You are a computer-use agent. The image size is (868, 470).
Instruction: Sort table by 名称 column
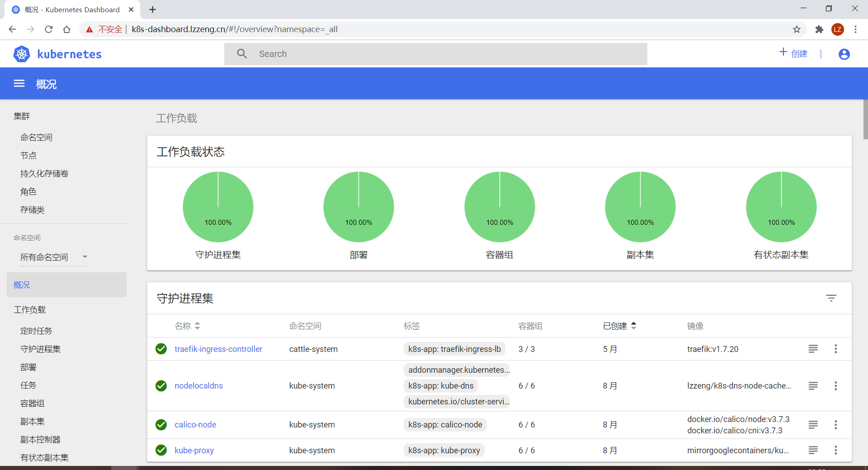pyautogui.click(x=187, y=326)
